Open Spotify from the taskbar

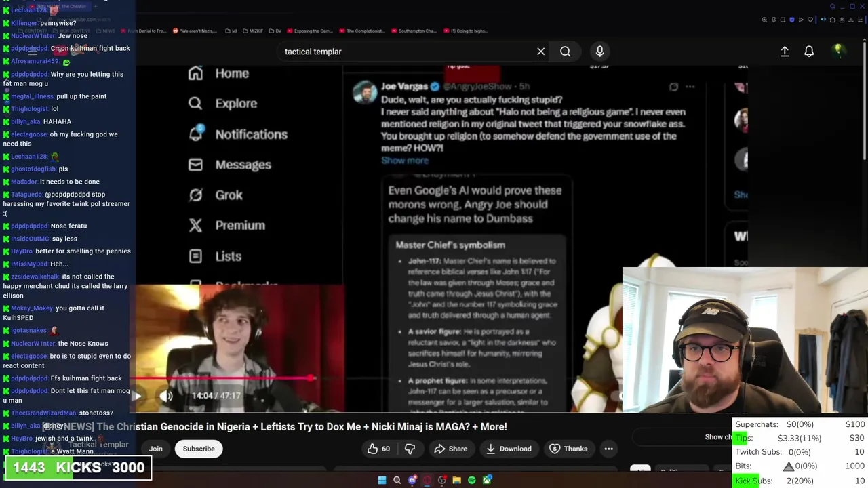point(472,481)
